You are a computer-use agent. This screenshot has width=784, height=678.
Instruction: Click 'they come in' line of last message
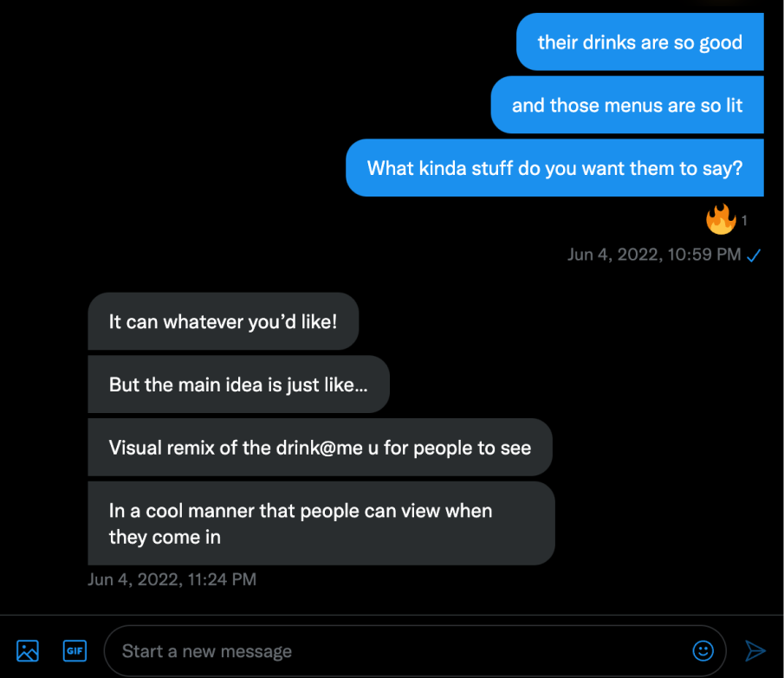[x=165, y=537]
